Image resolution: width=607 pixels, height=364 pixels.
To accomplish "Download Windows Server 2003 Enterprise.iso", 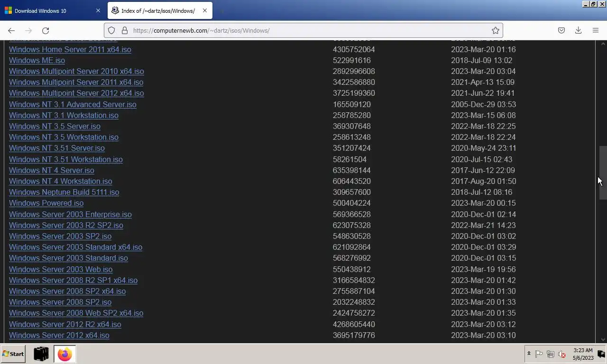I will 70,214.
